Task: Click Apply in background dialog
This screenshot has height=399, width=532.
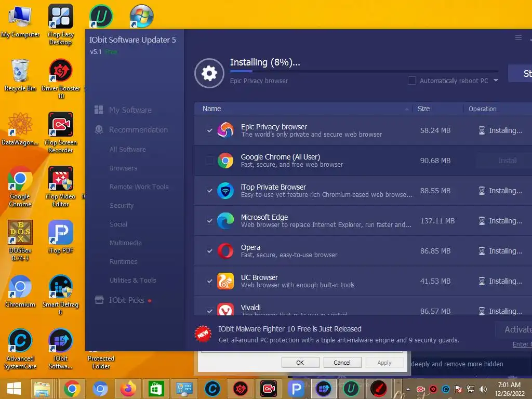Action: pos(384,362)
